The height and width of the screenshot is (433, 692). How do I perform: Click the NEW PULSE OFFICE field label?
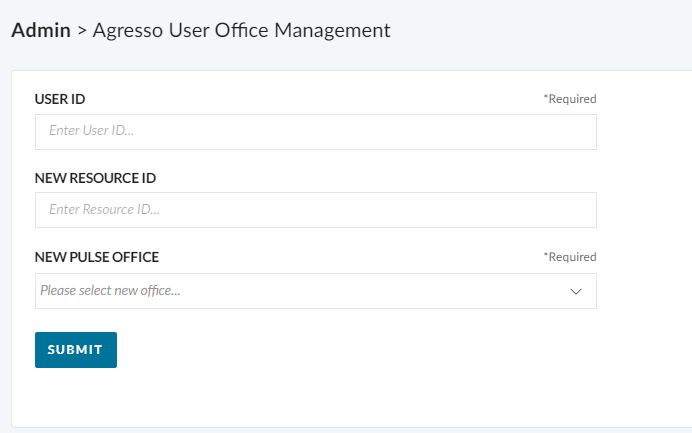click(97, 257)
